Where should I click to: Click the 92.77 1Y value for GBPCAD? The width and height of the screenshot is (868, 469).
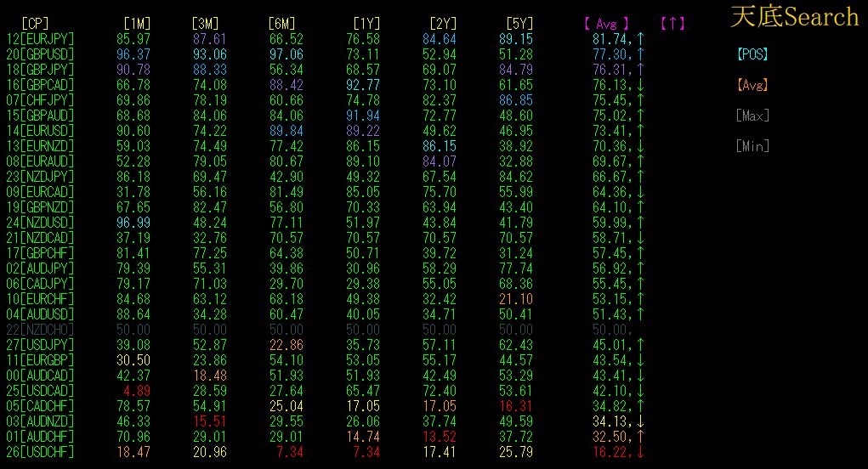click(363, 85)
